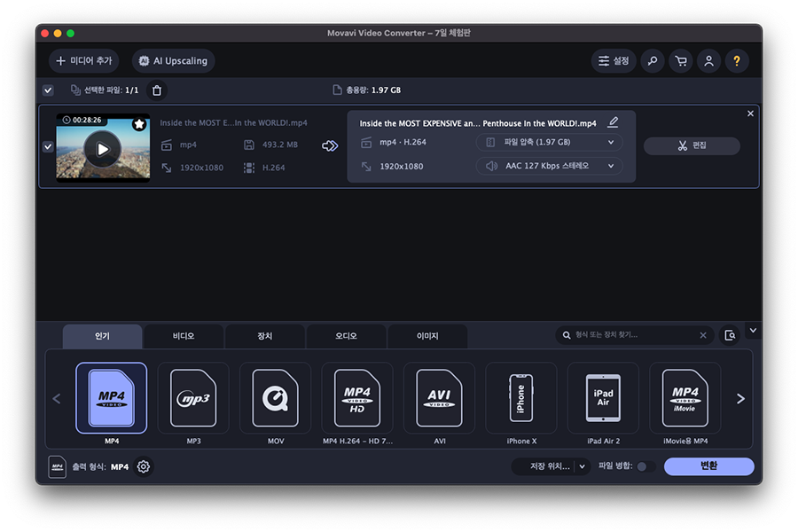Select the iPad Air 2 preset

click(x=603, y=398)
